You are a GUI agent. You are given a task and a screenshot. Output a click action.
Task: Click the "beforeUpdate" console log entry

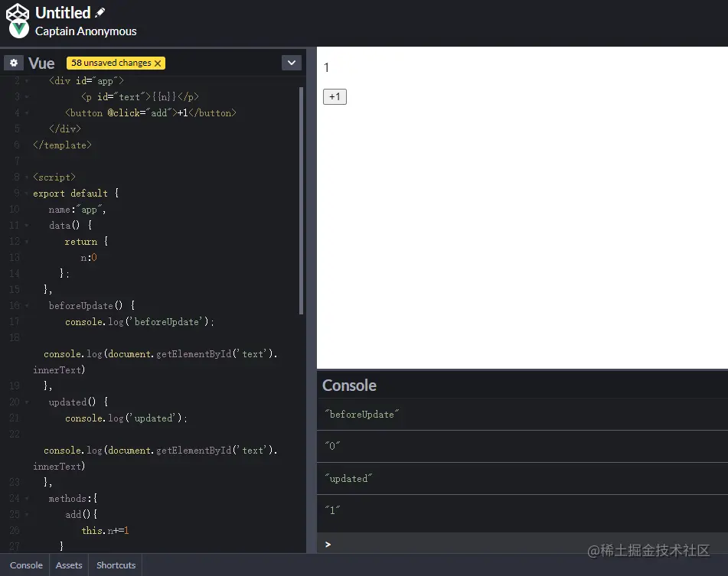pyautogui.click(x=522, y=414)
